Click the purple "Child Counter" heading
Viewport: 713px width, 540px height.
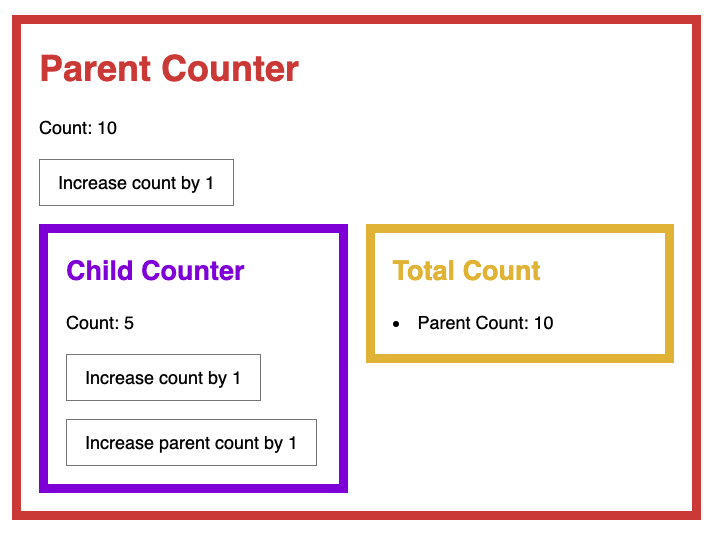click(x=155, y=271)
